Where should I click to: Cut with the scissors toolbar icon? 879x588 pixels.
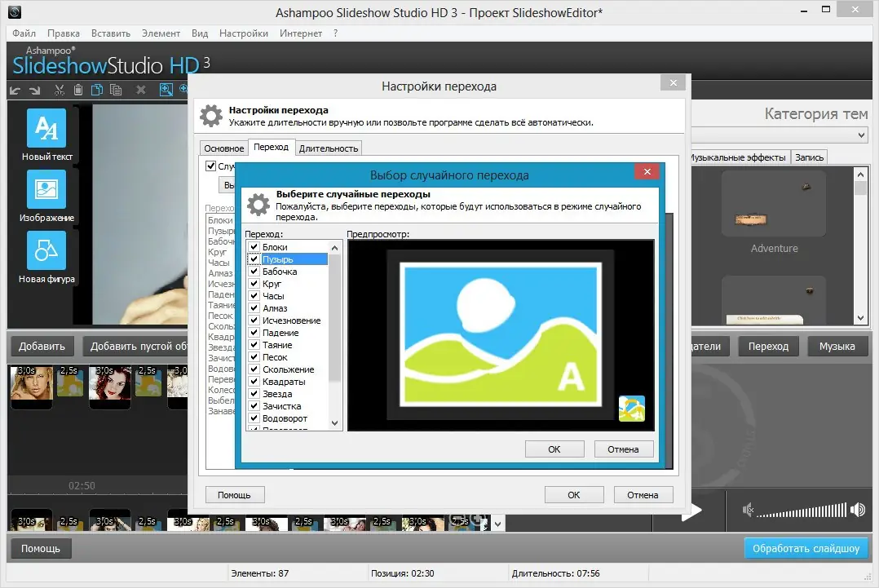click(60, 90)
